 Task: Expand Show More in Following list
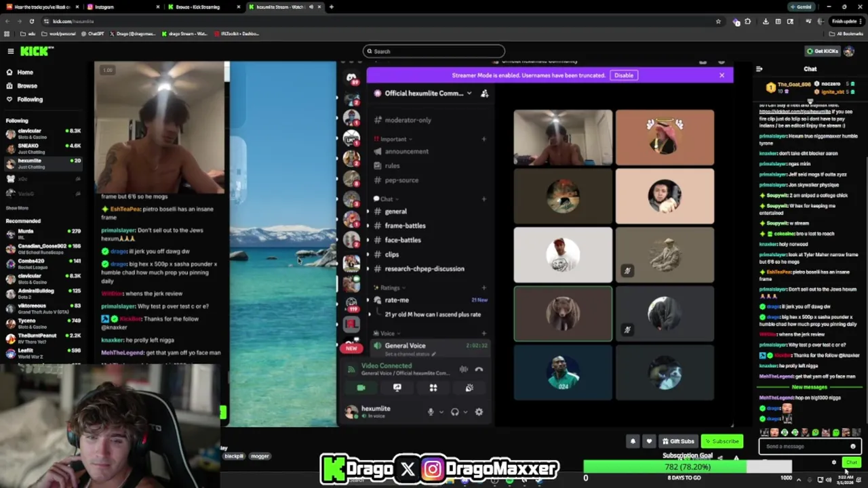point(17,208)
